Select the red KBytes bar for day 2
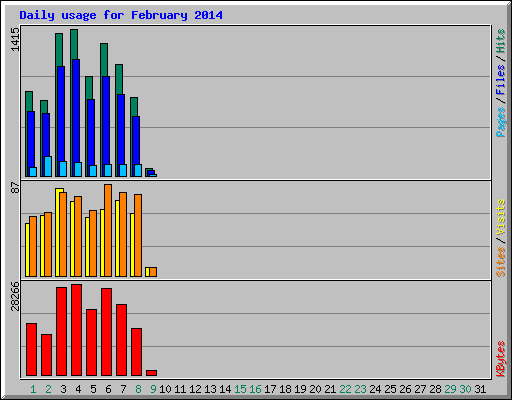The height and width of the screenshot is (400, 512). [46, 355]
